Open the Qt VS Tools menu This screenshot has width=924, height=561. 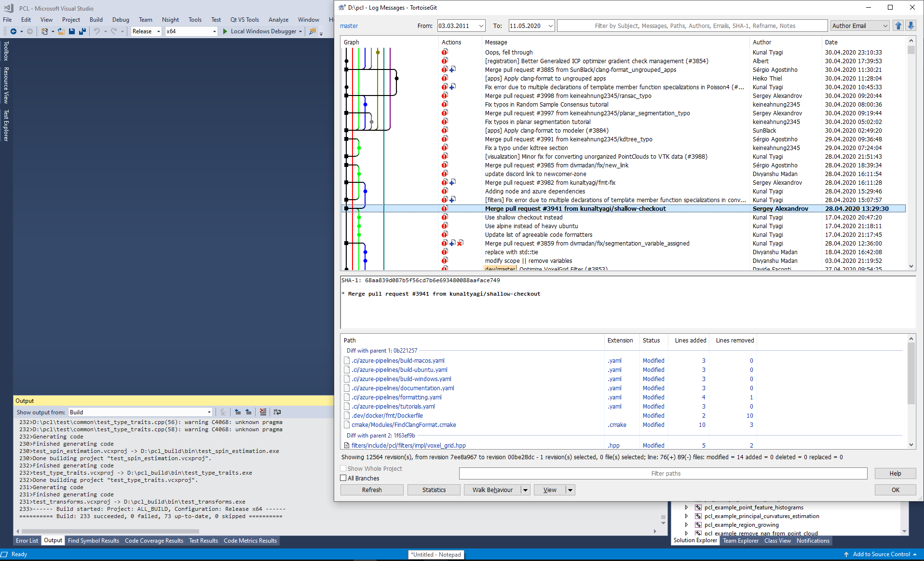tap(245, 20)
